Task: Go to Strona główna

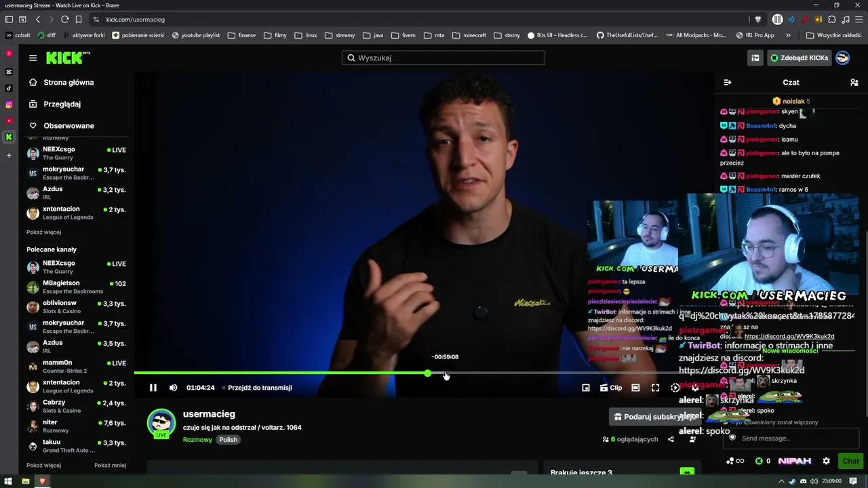Action: click(68, 83)
